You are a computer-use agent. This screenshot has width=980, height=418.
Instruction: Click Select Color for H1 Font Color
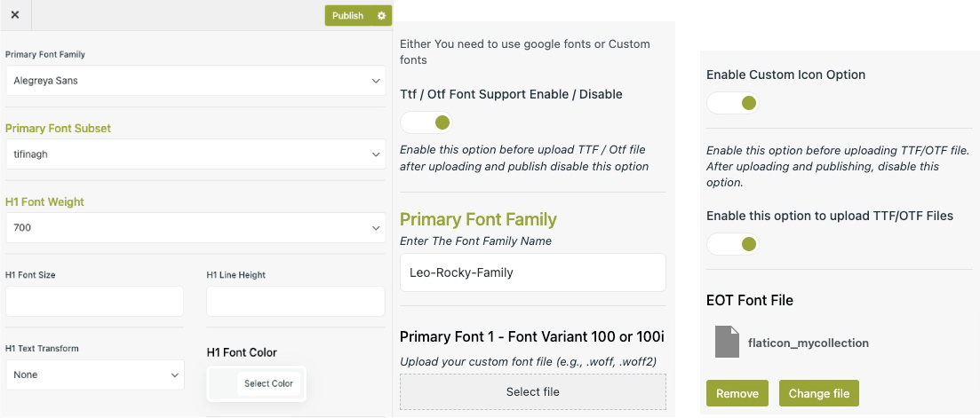(268, 383)
